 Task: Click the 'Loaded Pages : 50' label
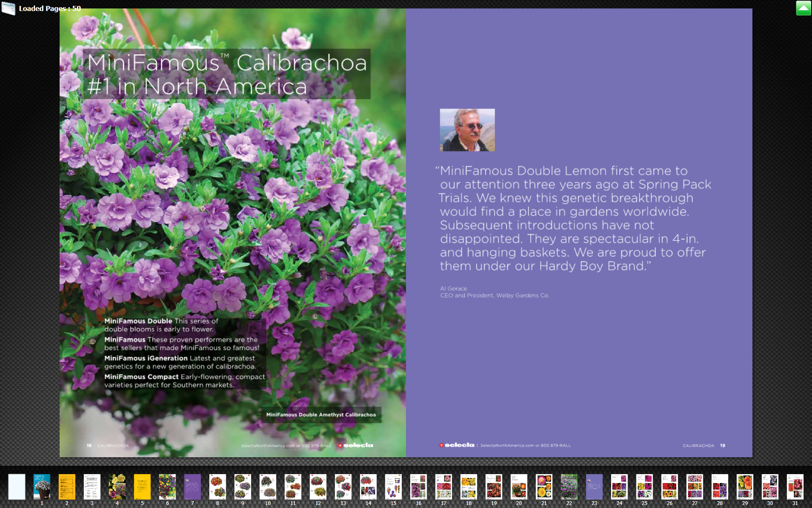point(50,8)
